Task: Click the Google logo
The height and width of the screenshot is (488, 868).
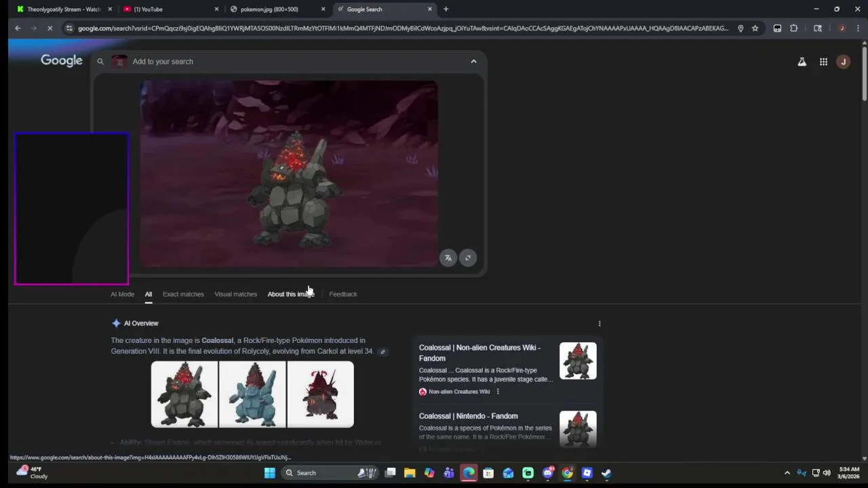Action: coord(62,61)
